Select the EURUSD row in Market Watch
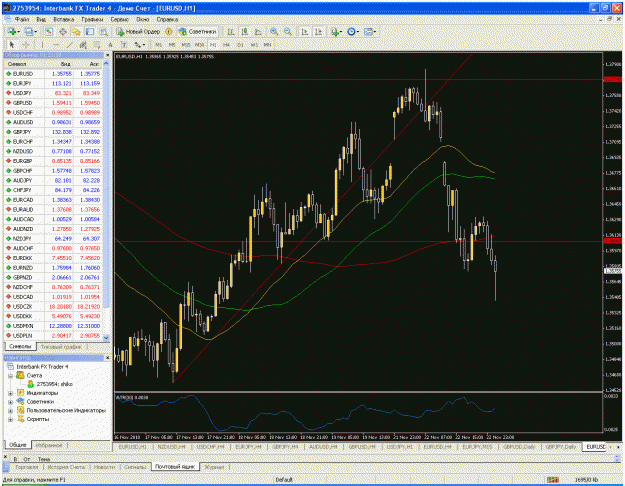 [x=53, y=74]
